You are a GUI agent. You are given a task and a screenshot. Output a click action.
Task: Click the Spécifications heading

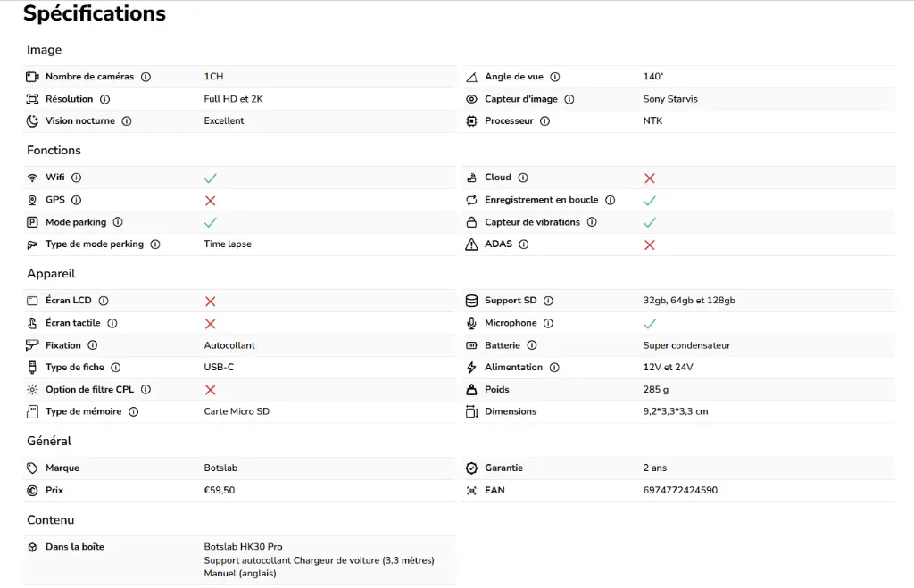[95, 12]
